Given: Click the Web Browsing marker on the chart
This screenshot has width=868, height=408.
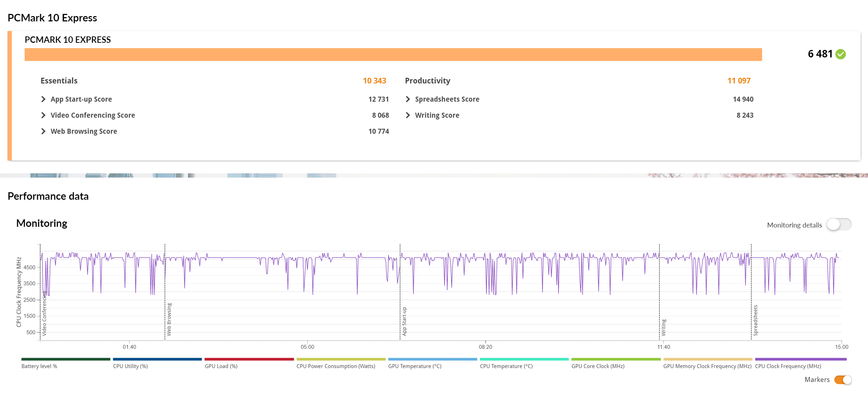Looking at the screenshot, I should [169, 319].
